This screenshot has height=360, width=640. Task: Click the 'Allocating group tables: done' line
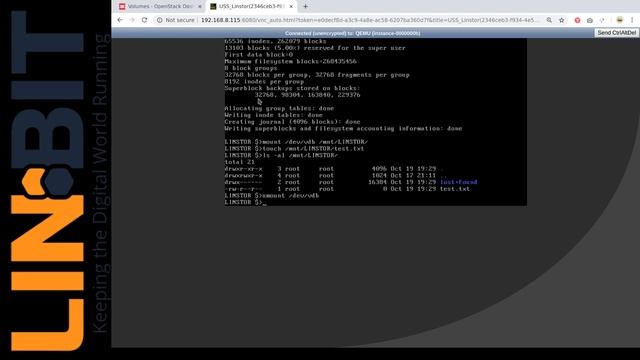(279, 108)
